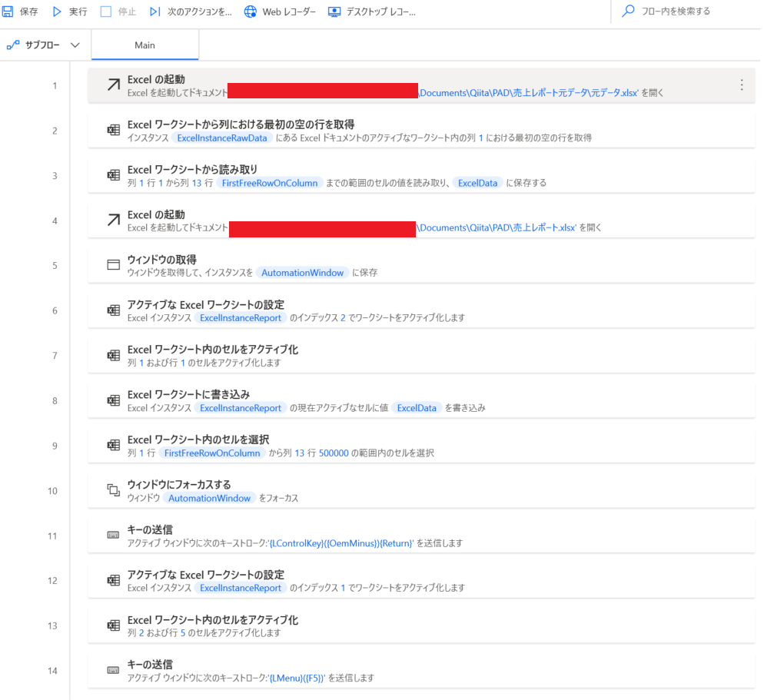This screenshot has width=764, height=700.
Task: Open the Web レコーダー globe icon
Action: click(251, 12)
